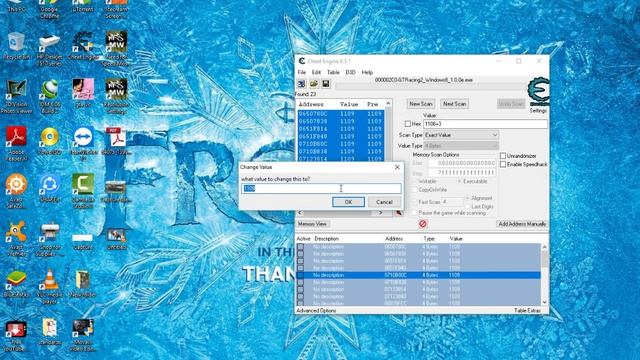Click Add Address Manually button
This screenshot has height=360, width=640.
[522, 224]
